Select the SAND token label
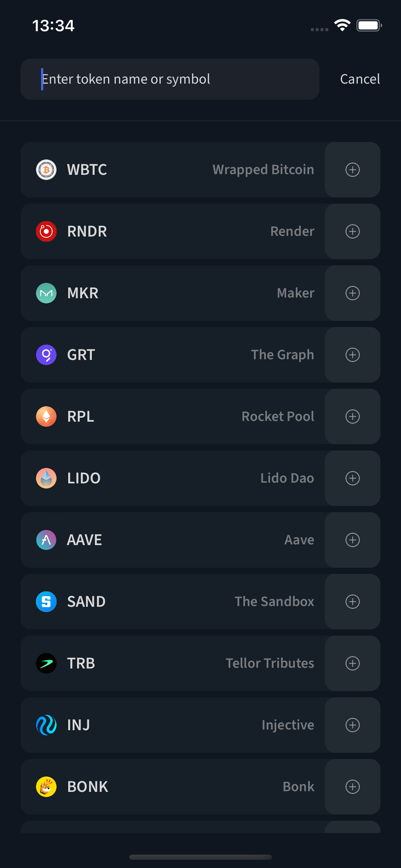 [86, 602]
